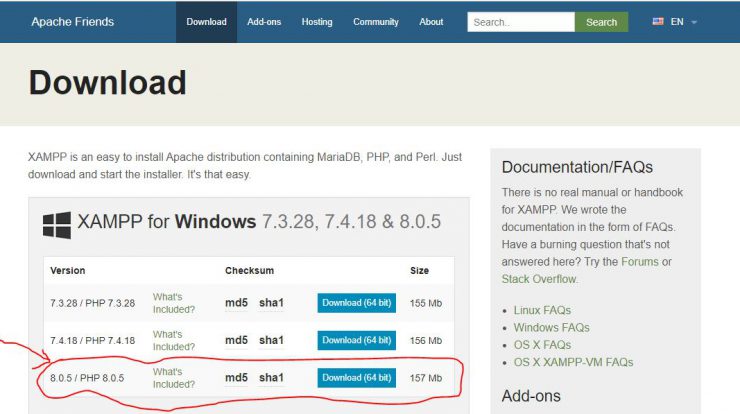Viewport: 740px width, 414px height.
Task: Open What's Included for 8.0.5
Action: pyautogui.click(x=174, y=378)
